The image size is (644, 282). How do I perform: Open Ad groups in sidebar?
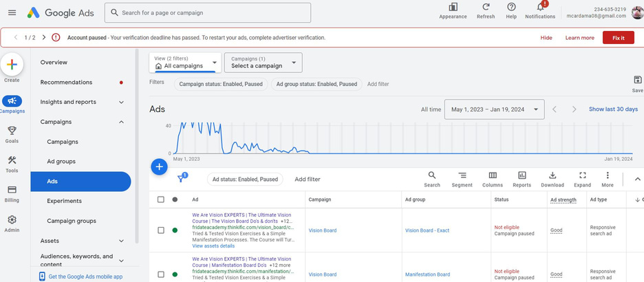(x=61, y=162)
